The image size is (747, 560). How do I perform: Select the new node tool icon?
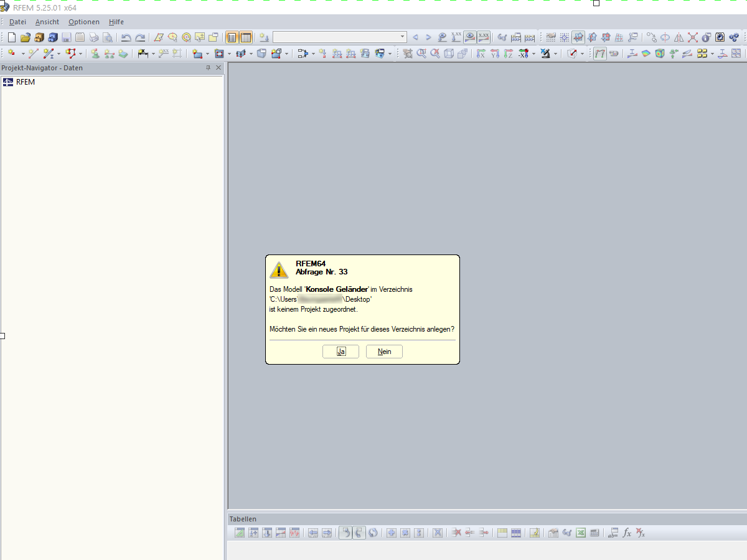pos(11,54)
